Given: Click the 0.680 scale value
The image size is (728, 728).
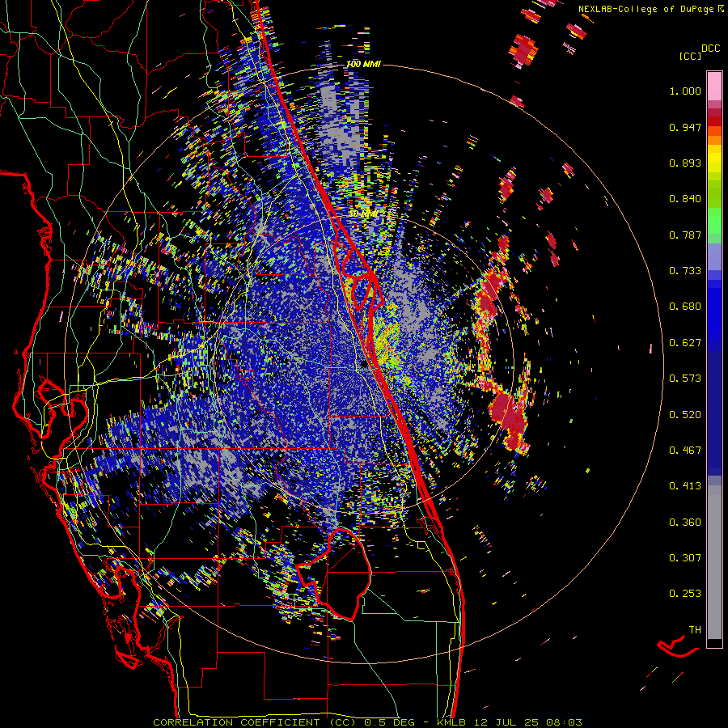Looking at the screenshot, I should pyautogui.click(x=685, y=307).
